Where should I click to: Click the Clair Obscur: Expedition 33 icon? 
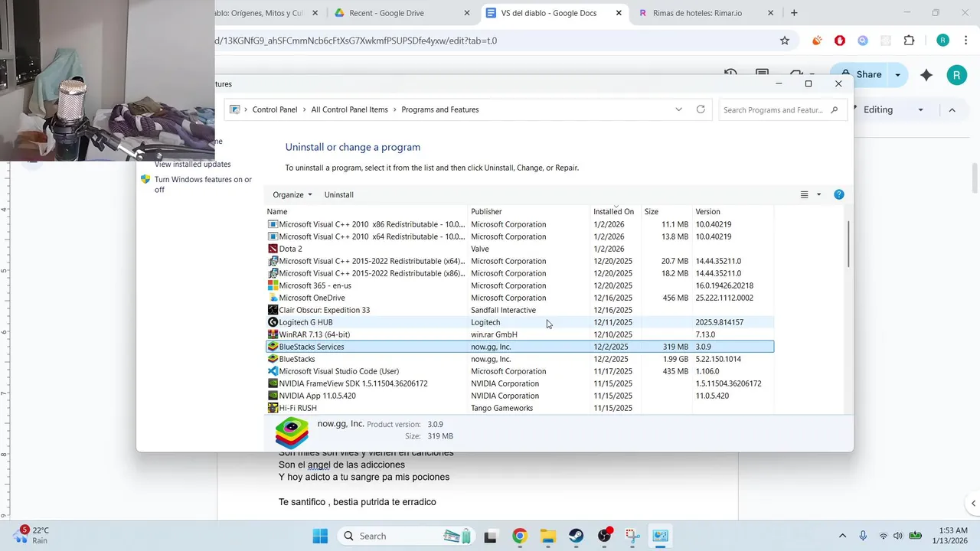(x=273, y=310)
